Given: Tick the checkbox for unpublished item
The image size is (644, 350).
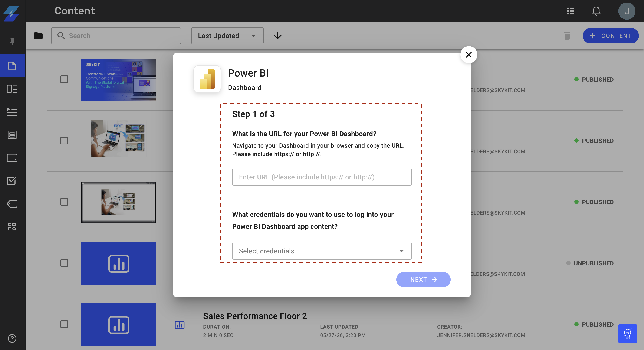Looking at the screenshot, I should click(x=64, y=263).
